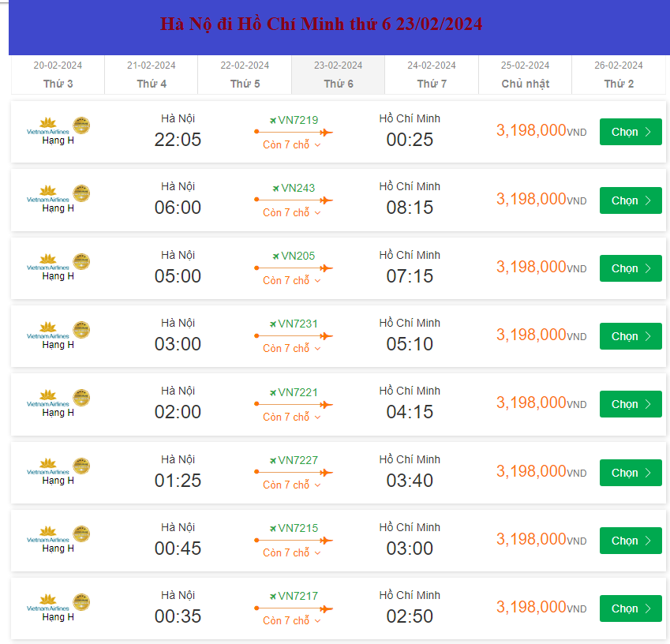Expand 'Còn 7 chỗ' details for flight VN7219

coord(292,144)
